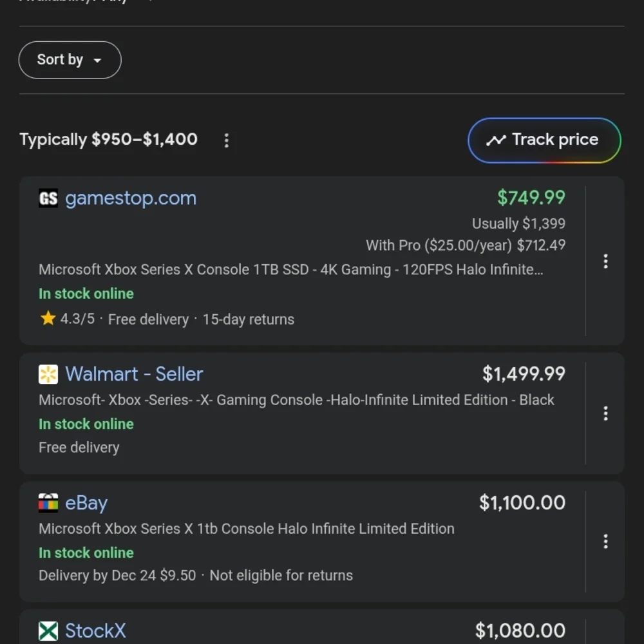Viewport: 644px width, 644px height.
Task: Click the Track price button
Action: pos(544,140)
